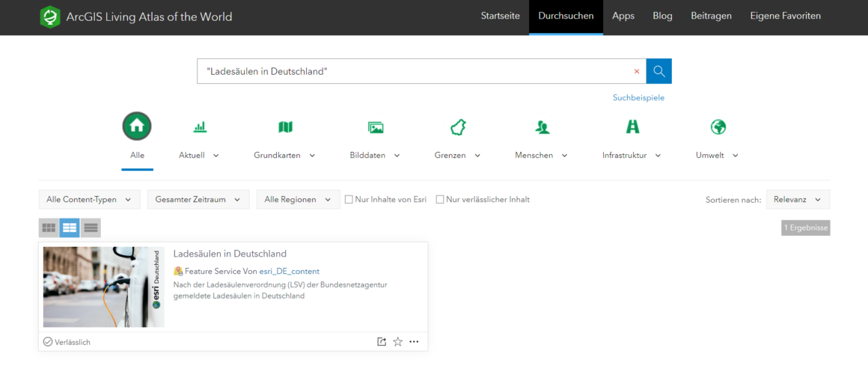Select the Bilddaten picture icon

[376, 127]
